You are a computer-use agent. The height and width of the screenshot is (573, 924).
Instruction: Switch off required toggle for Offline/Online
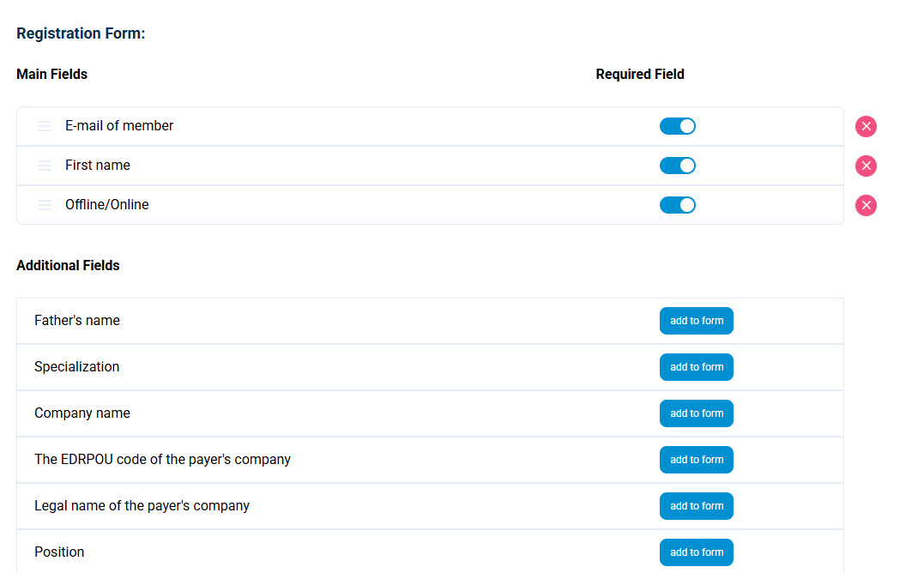(677, 206)
